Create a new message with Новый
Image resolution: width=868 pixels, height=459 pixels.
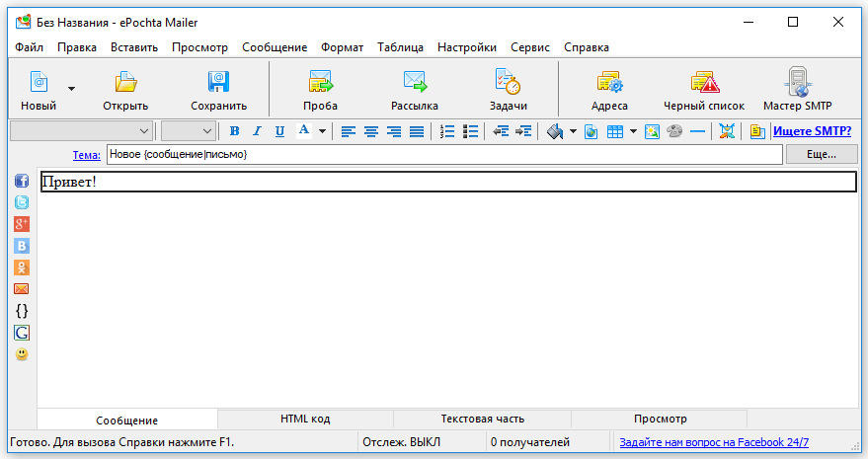click(39, 90)
